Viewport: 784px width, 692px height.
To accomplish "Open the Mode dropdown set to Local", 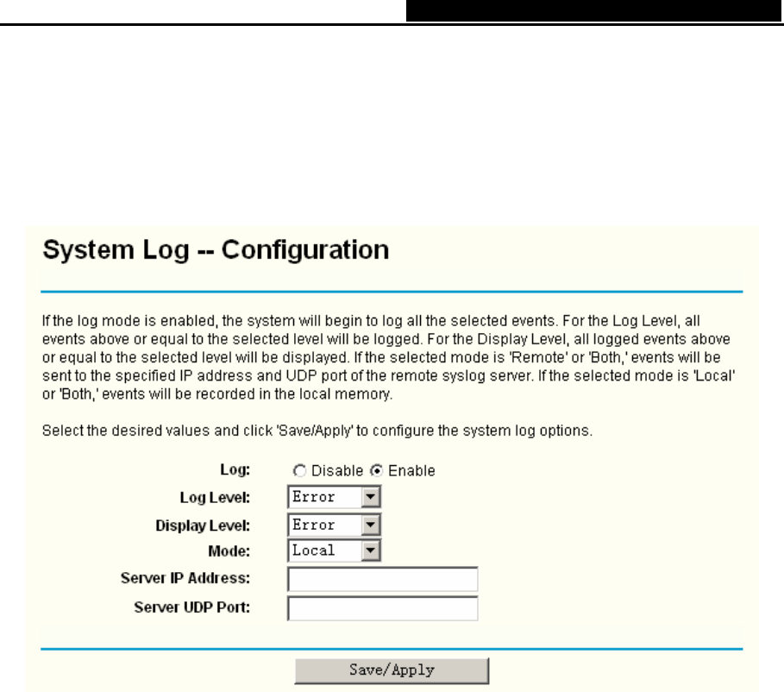I will pos(334,550).
